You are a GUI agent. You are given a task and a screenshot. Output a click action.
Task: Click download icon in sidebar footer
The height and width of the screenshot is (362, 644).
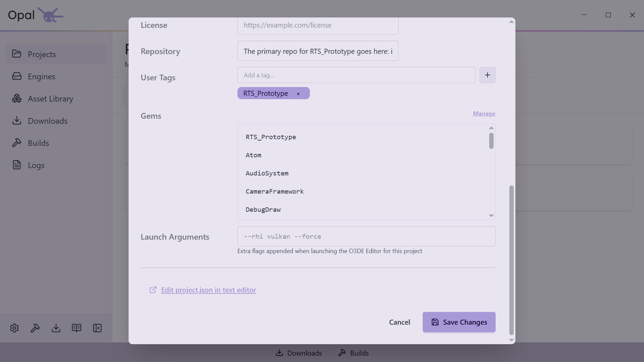coord(56,328)
